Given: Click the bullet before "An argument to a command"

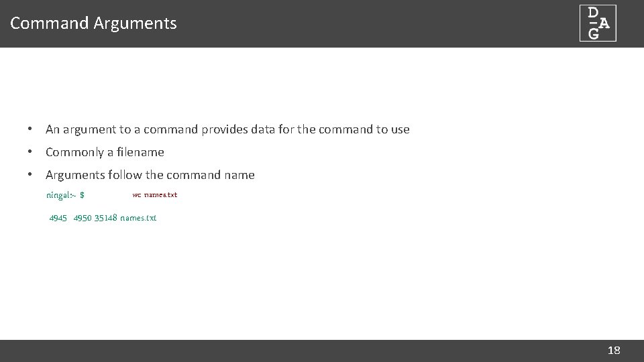Looking at the screenshot, I should coord(31,129).
